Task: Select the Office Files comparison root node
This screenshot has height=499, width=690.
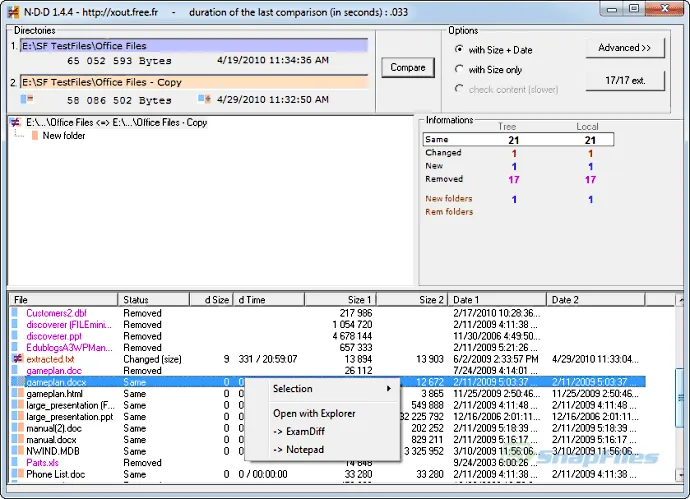Action: [x=116, y=122]
